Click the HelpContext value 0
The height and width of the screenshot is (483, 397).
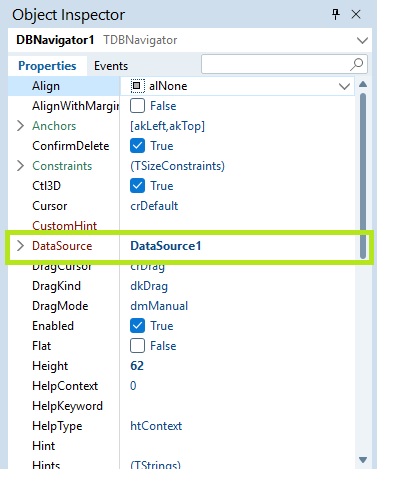(133, 386)
